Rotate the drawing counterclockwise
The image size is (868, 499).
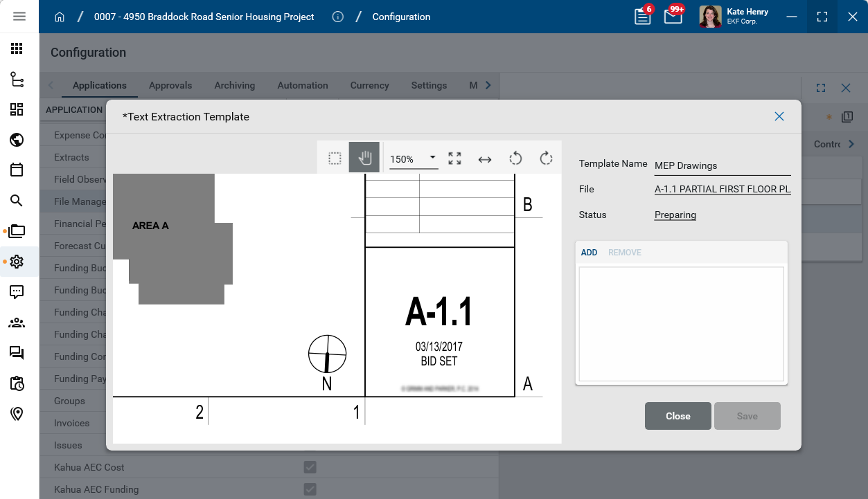coord(515,158)
